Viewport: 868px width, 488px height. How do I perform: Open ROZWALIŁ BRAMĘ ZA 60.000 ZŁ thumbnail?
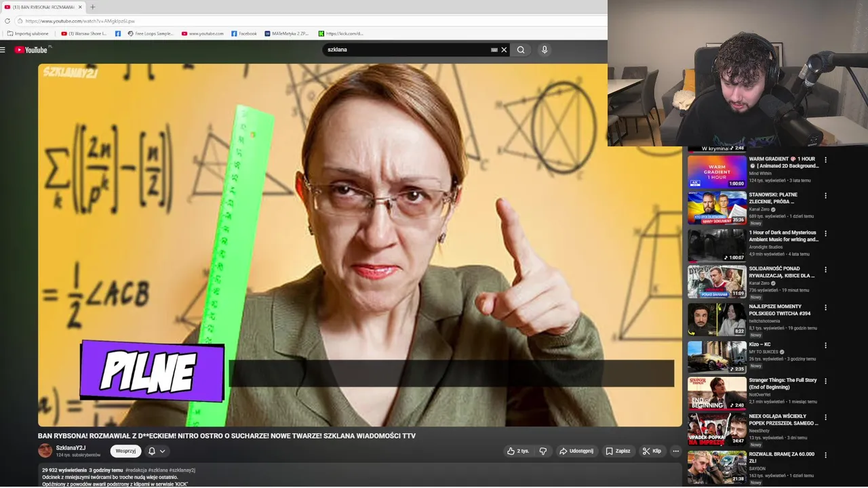(x=717, y=467)
